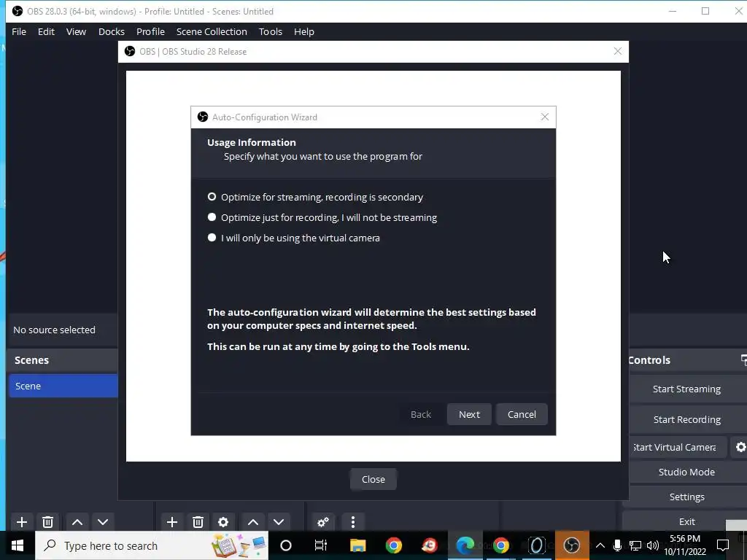Open the Profile menu
Screen dimensions: 747x560
pos(150,32)
